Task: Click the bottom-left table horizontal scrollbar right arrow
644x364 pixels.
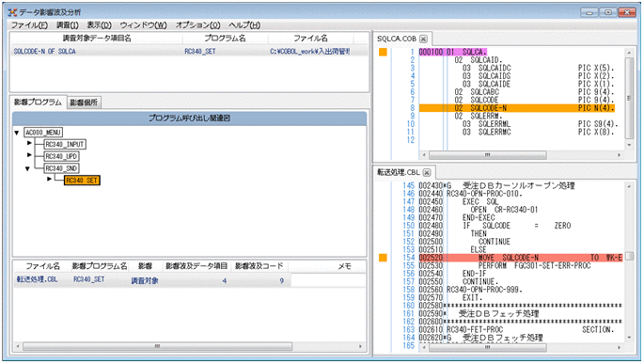Action: pos(361,346)
